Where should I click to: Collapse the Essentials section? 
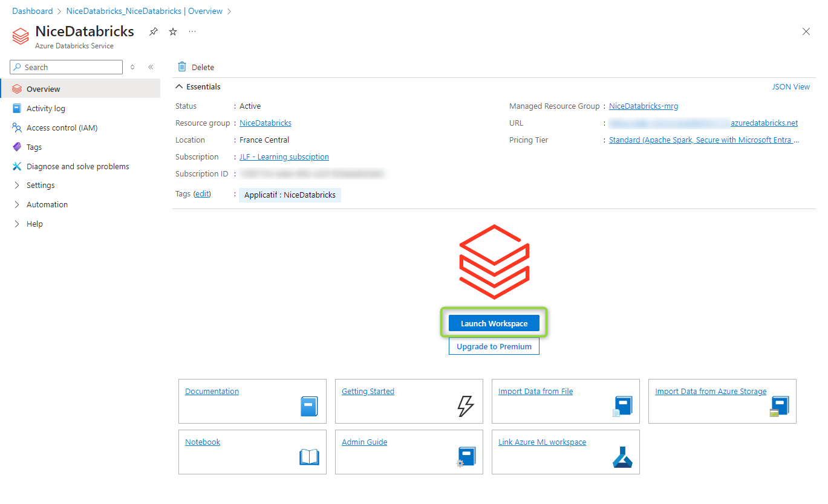(x=198, y=86)
